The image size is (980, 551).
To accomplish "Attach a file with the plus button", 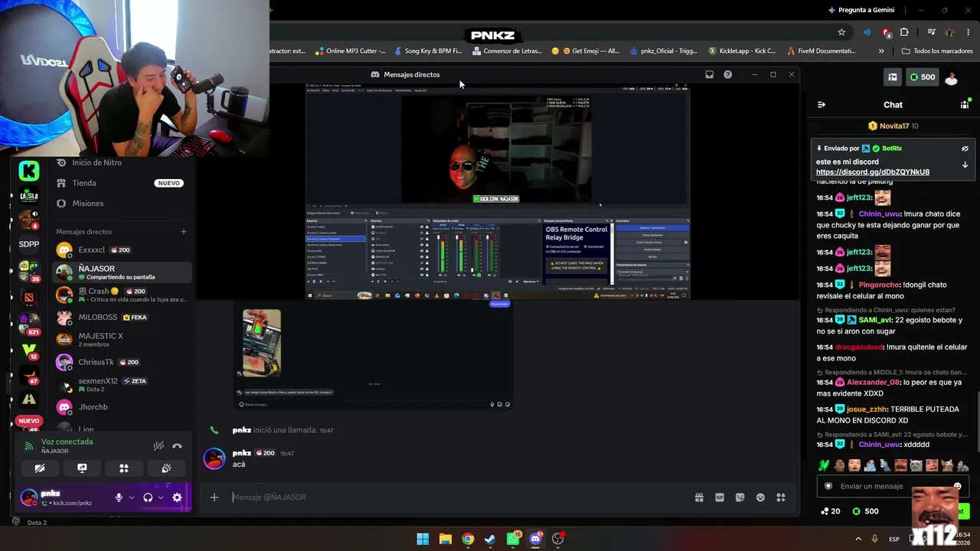I will (214, 497).
